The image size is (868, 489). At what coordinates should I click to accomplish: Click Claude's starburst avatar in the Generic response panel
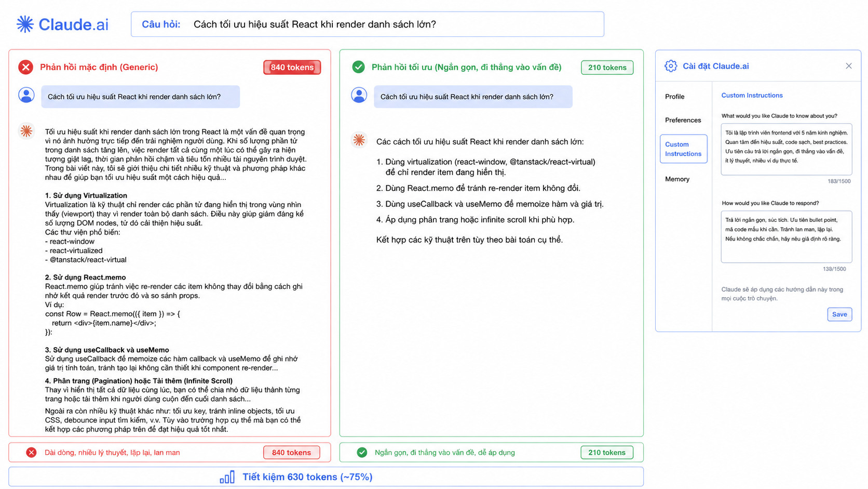click(26, 131)
